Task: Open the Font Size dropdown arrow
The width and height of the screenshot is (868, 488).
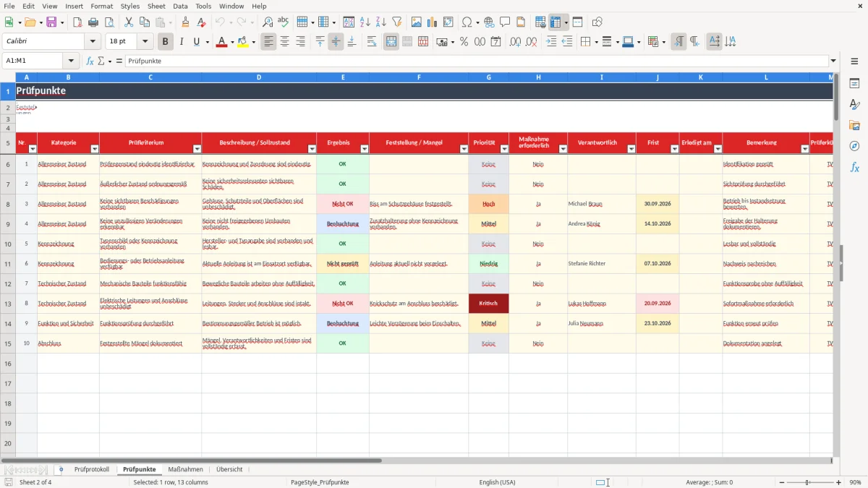Action: (145, 42)
